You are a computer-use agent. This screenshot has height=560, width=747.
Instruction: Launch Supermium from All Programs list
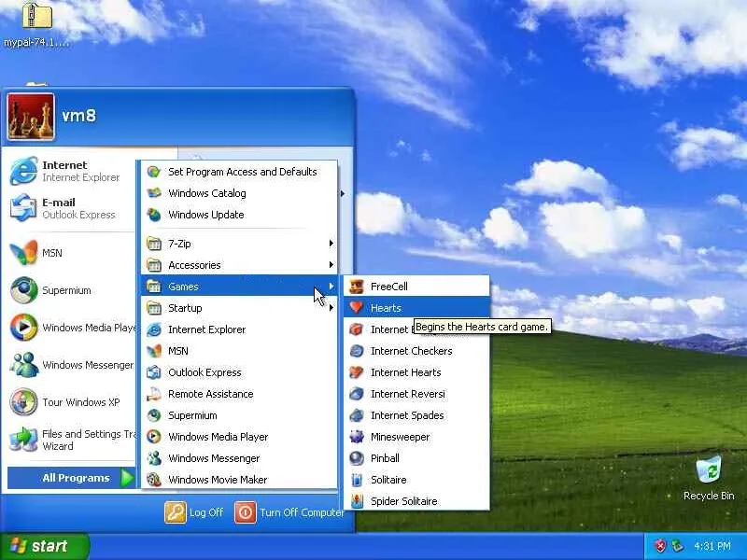tap(239, 415)
